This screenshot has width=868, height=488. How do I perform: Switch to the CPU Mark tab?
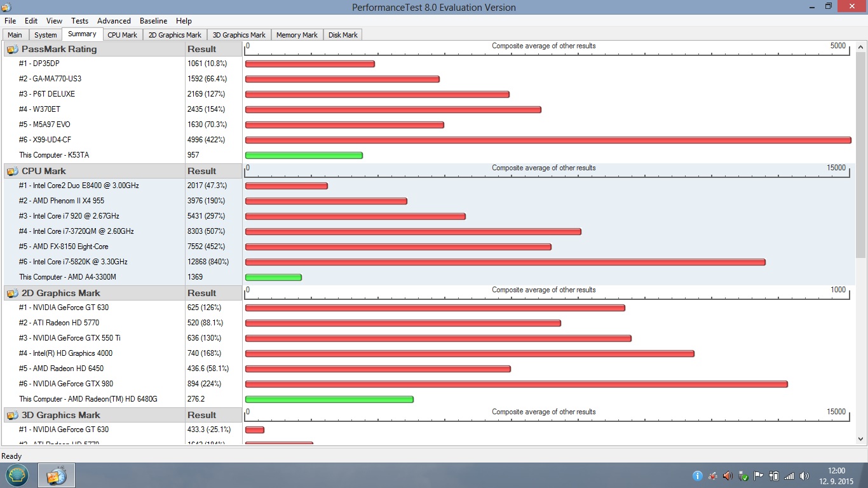click(x=123, y=35)
